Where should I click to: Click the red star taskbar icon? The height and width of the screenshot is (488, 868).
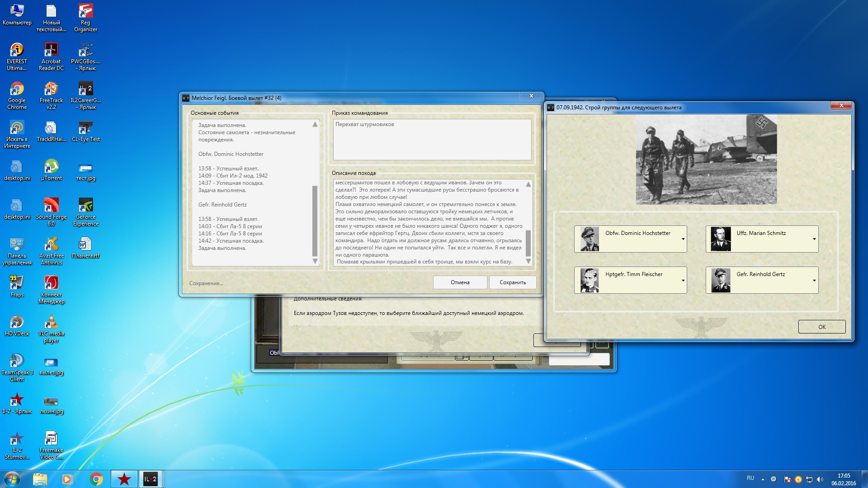click(124, 479)
